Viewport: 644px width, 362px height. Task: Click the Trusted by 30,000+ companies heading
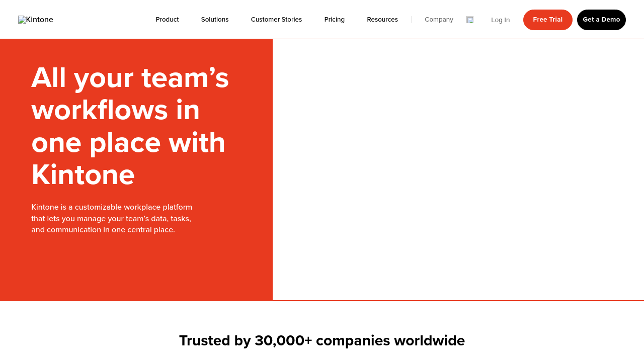[x=322, y=340]
